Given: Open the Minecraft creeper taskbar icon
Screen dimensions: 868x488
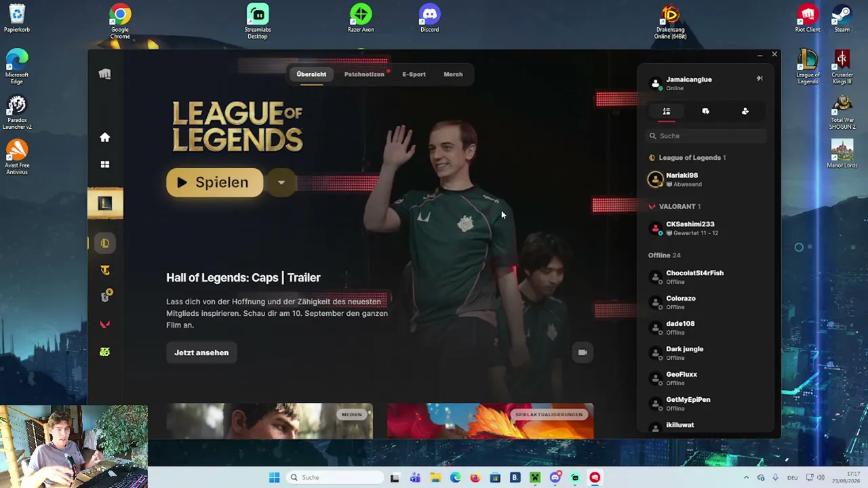Looking at the screenshot, I should click(x=535, y=477).
